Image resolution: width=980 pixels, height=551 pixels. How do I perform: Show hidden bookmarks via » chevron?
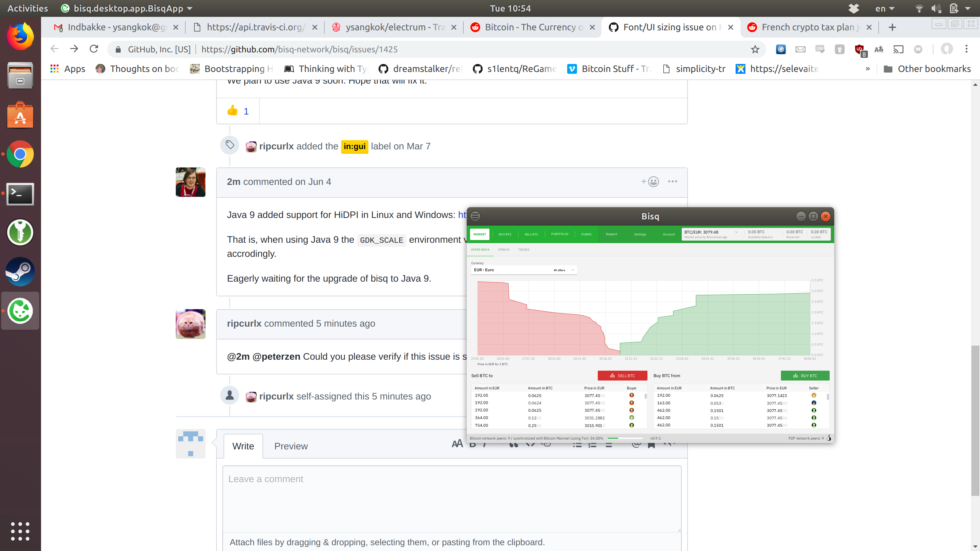pos(868,69)
